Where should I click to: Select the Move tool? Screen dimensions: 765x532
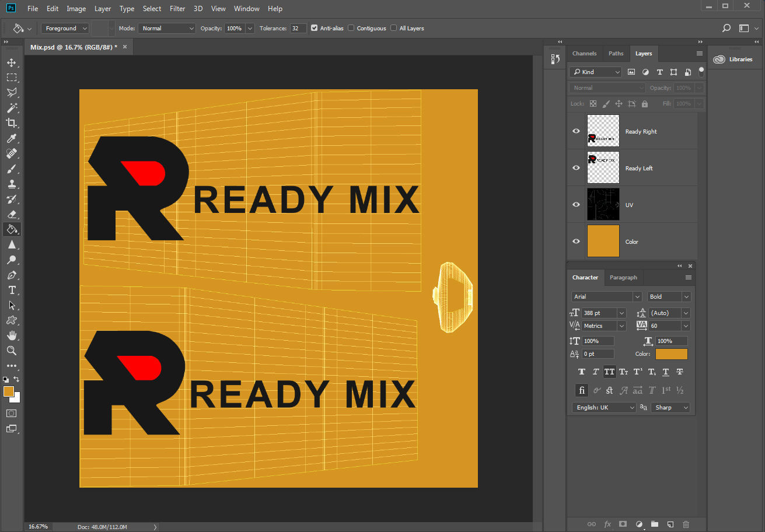coord(12,62)
